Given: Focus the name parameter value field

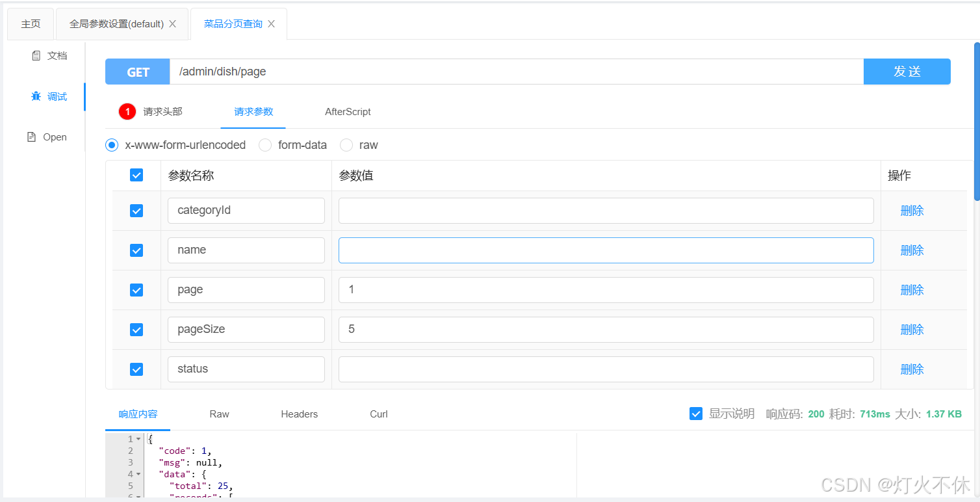Looking at the screenshot, I should click(606, 250).
